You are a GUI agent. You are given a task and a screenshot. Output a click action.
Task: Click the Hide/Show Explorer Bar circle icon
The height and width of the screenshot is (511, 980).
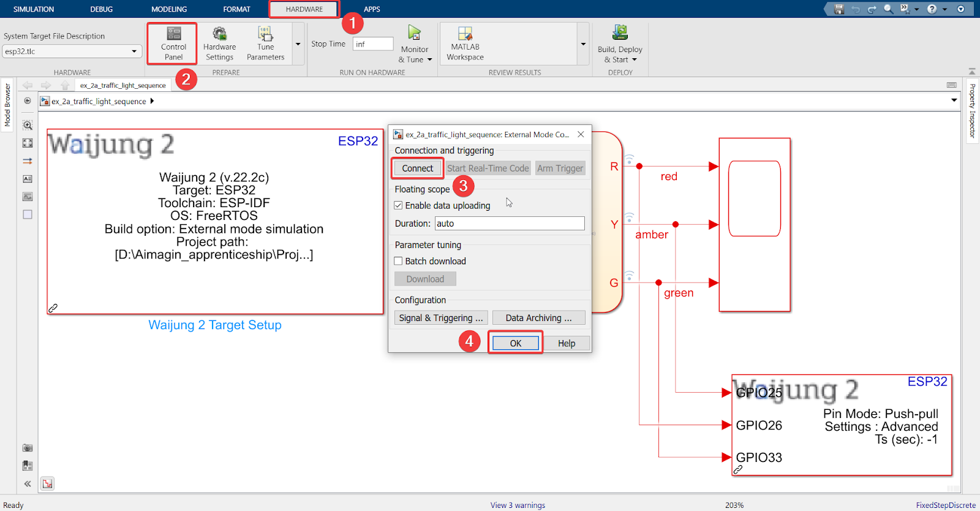pyautogui.click(x=28, y=100)
